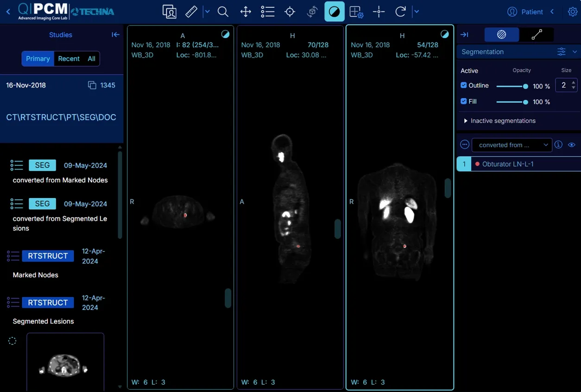
Task: Select the Obturator LN-L-1 segment
Action: (x=519, y=164)
